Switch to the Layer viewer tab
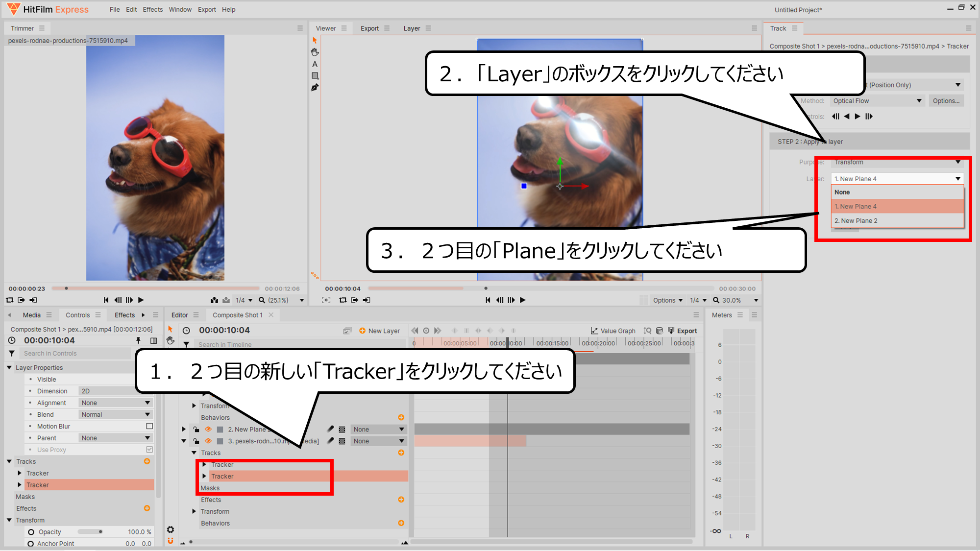980x551 pixels. [412, 28]
